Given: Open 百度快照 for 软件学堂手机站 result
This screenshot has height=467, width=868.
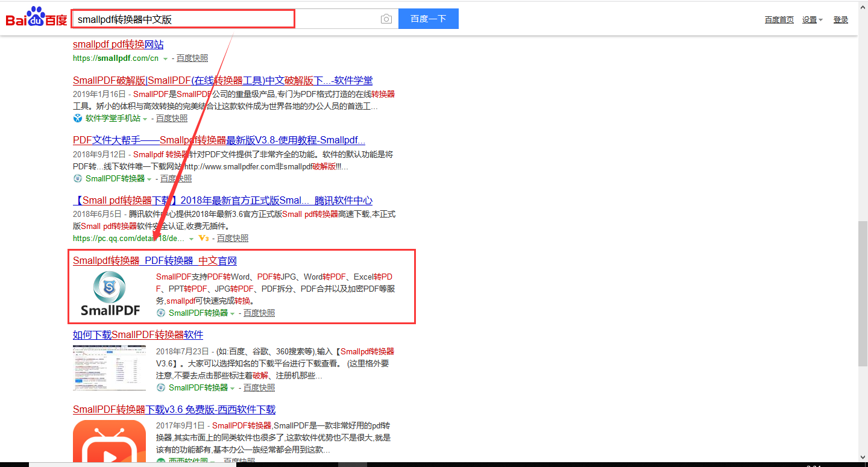Looking at the screenshot, I should 172,119.
